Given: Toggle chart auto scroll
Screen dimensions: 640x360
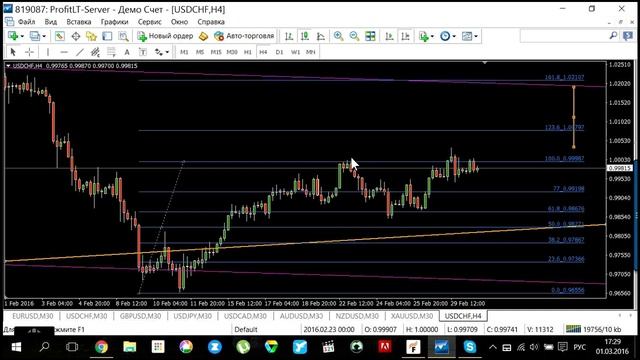Looking at the screenshot, I should tap(389, 36).
